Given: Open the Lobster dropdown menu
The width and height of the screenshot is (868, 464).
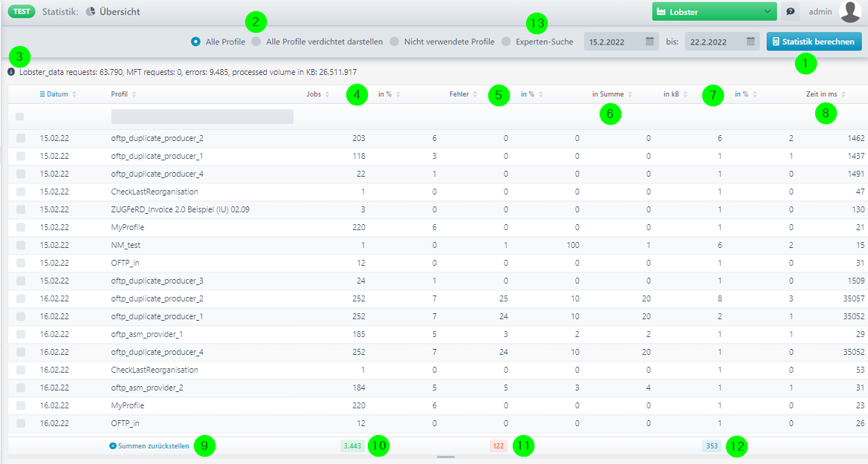Looking at the screenshot, I should [x=714, y=12].
